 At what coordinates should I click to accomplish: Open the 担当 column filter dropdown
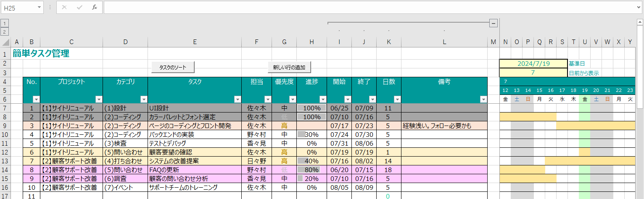(x=268, y=99)
